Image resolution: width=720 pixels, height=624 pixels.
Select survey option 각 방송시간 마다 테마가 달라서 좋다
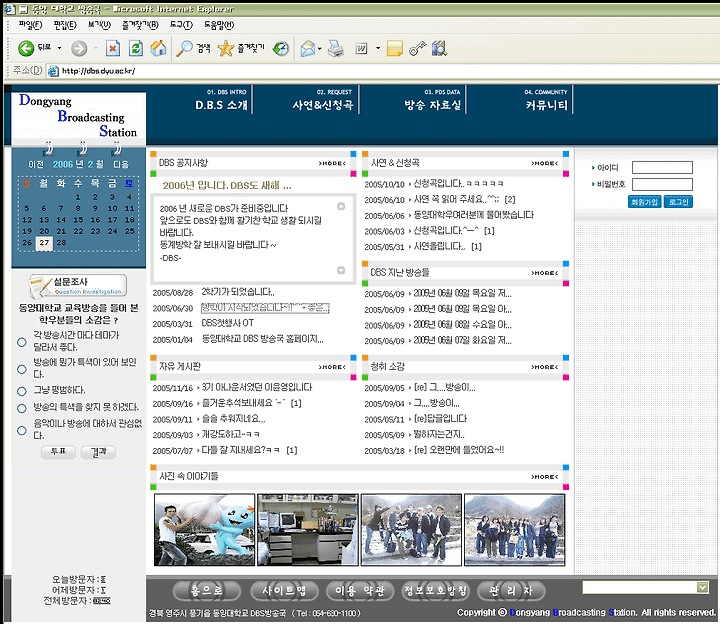(22, 342)
